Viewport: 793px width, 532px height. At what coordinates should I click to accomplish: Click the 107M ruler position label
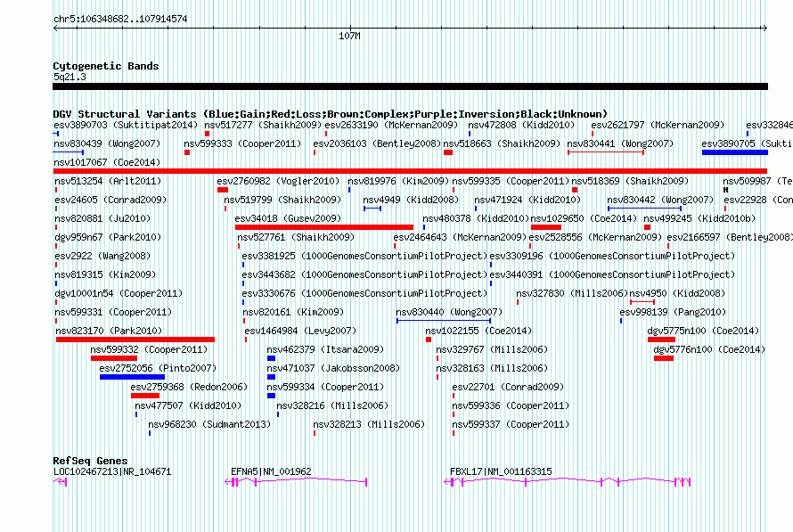(x=349, y=36)
